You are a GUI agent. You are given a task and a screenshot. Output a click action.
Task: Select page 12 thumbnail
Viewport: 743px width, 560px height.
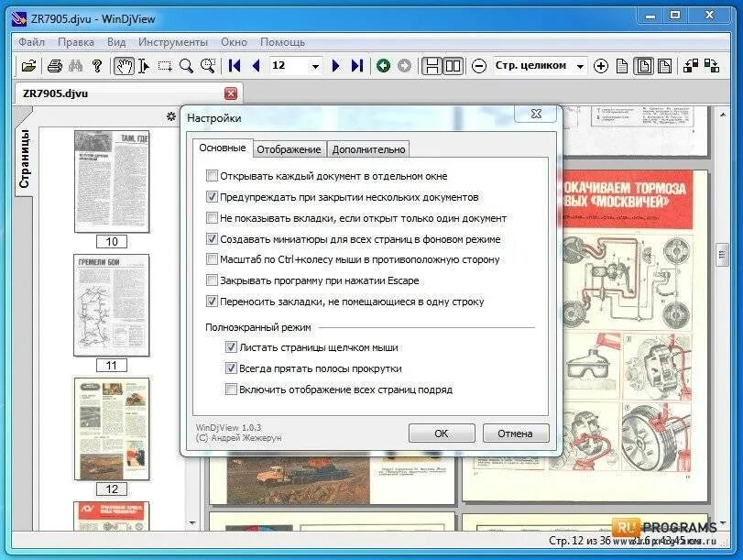pyautogui.click(x=112, y=429)
